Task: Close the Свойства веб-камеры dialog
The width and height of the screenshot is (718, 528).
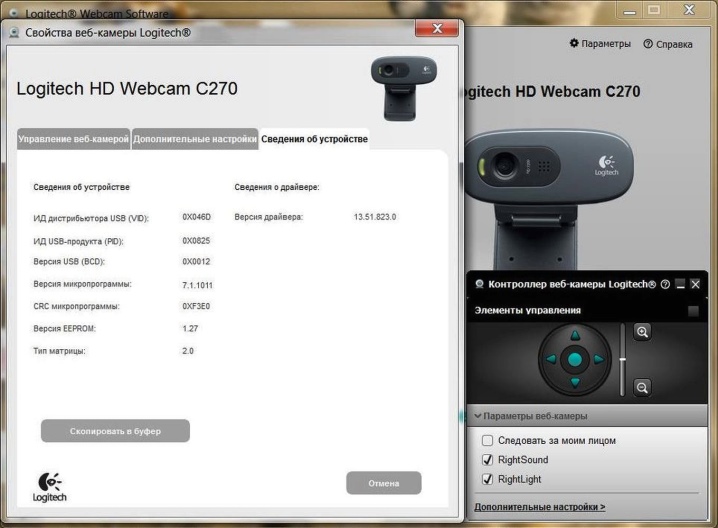Action: click(x=437, y=28)
